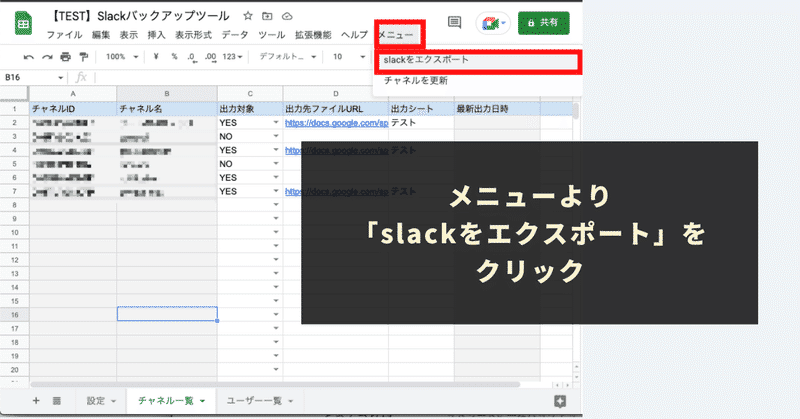Click the selected cell B16

click(x=167, y=314)
